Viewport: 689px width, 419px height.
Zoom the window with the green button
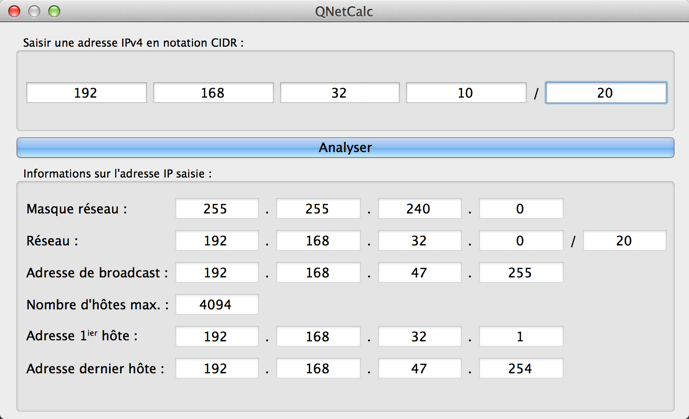click(x=54, y=11)
